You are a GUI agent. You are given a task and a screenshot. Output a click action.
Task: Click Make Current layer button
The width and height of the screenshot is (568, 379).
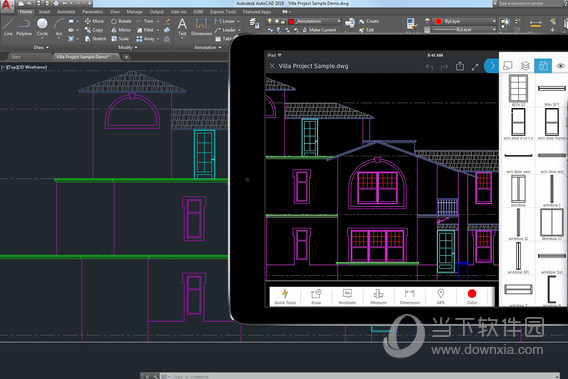click(x=319, y=30)
